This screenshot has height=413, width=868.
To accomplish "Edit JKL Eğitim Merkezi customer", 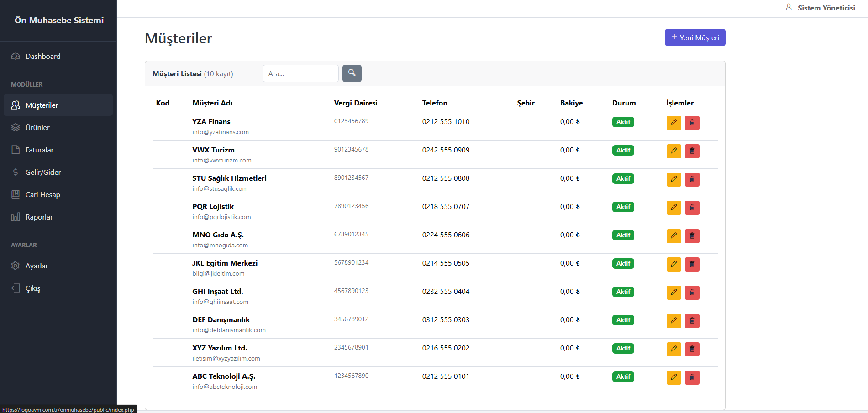I will pyautogui.click(x=673, y=264).
